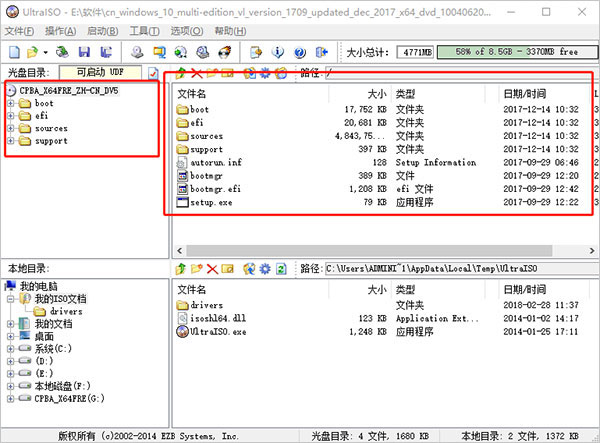Click red X delete in local directory toolbar
Viewport: 600px width, 443px height.
[212, 269]
